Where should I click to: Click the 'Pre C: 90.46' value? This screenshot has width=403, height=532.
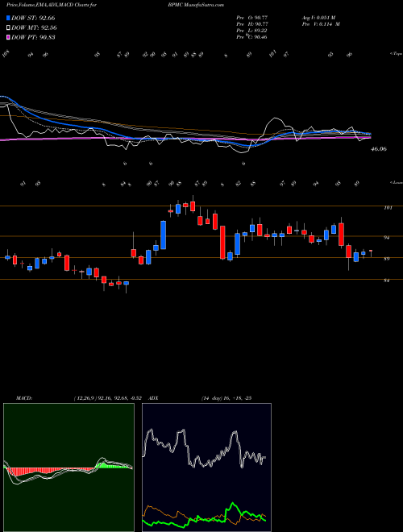(x=252, y=37)
